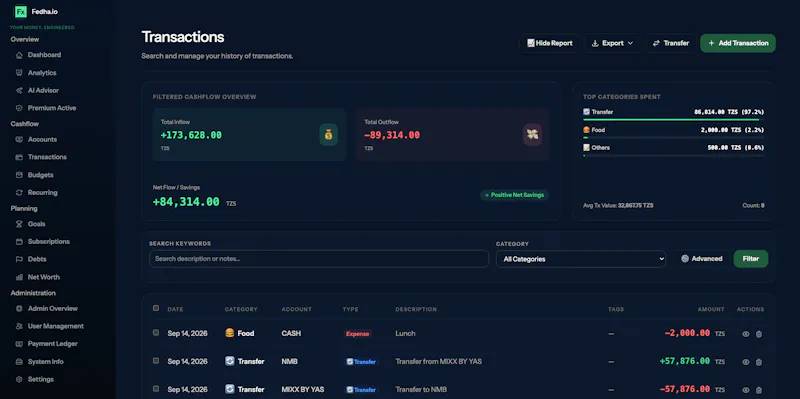This screenshot has height=399, width=800.
Task: Click the Net Worth bar chart icon
Action: (19, 277)
